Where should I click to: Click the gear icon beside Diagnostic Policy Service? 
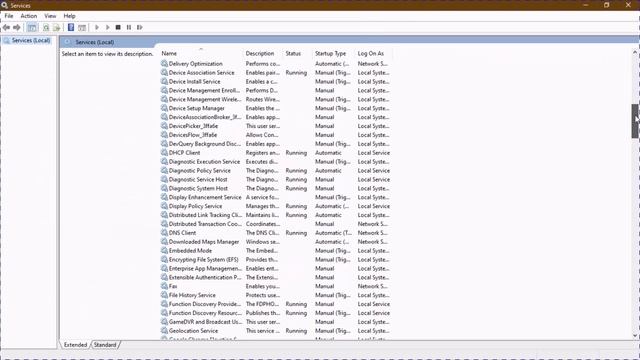click(x=164, y=171)
